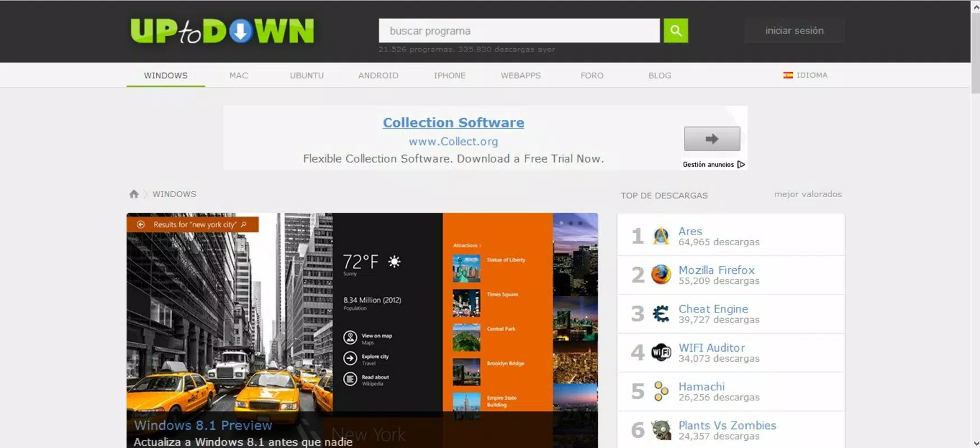Viewport: 980px width, 448px height.
Task: Click the green search magnifier button
Action: [676, 31]
